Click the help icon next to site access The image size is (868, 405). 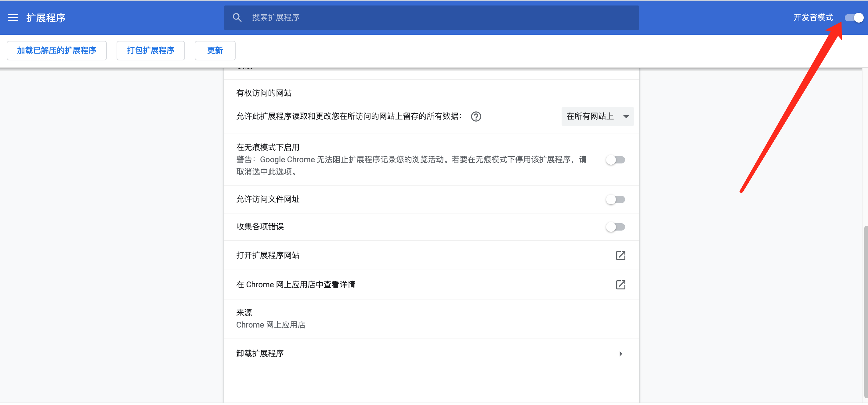click(476, 117)
